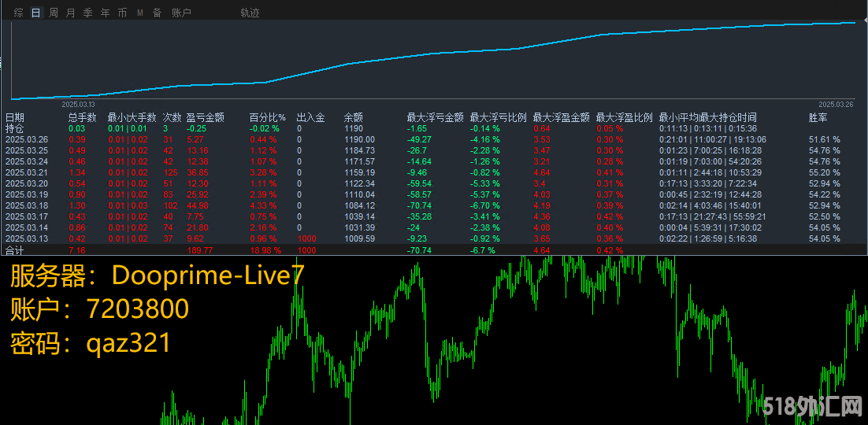The width and height of the screenshot is (868, 425).
Task: Click the 服务器 Dooprime-Live7 text
Action: pos(158,277)
